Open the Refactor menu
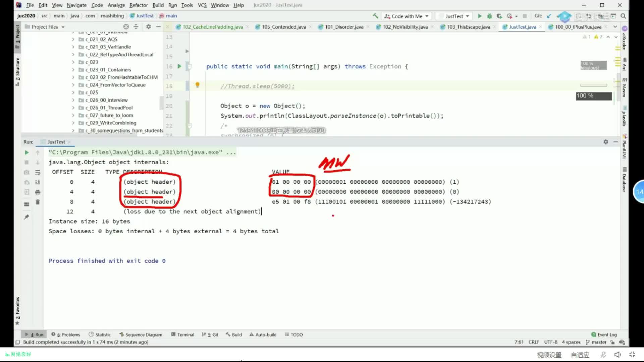This screenshot has height=362, width=644. (139, 5)
